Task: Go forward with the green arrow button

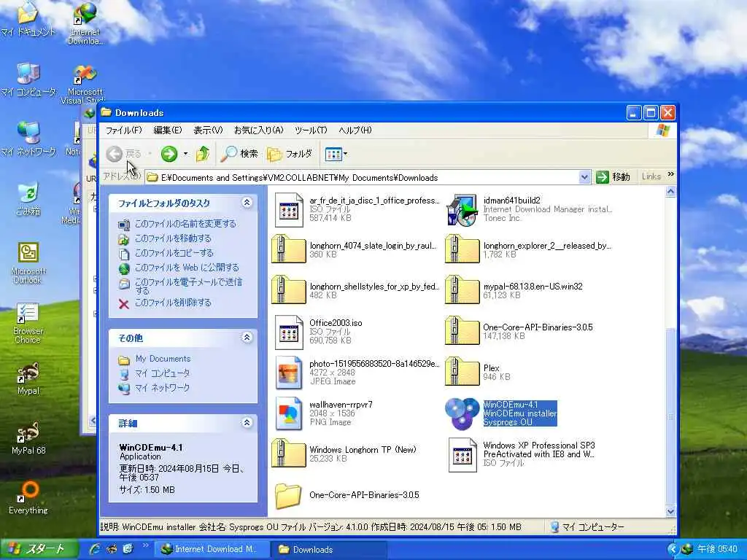Action: (x=169, y=154)
